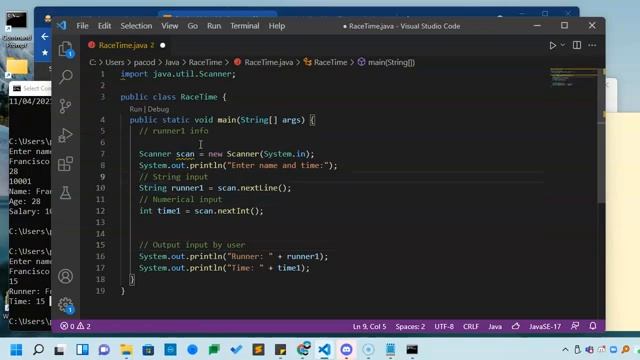The image size is (640, 360).
Task: Expand the run button dropdown arrow
Action: coord(562,45)
